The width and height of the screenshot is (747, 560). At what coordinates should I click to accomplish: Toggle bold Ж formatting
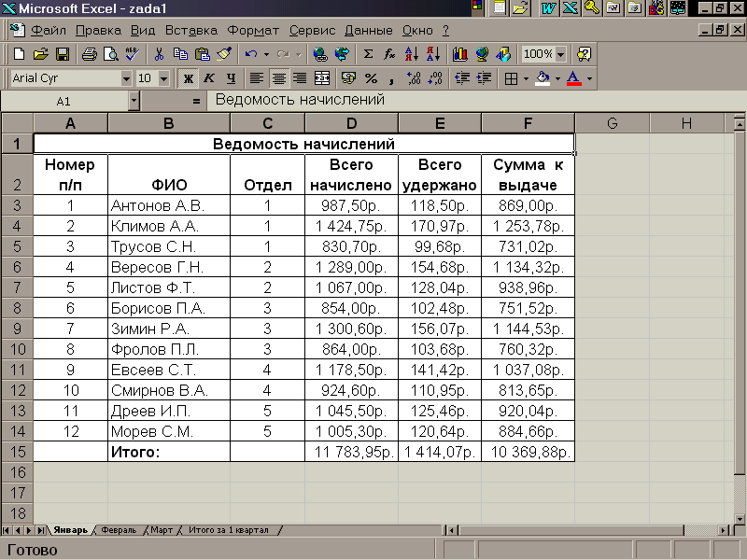[x=189, y=78]
